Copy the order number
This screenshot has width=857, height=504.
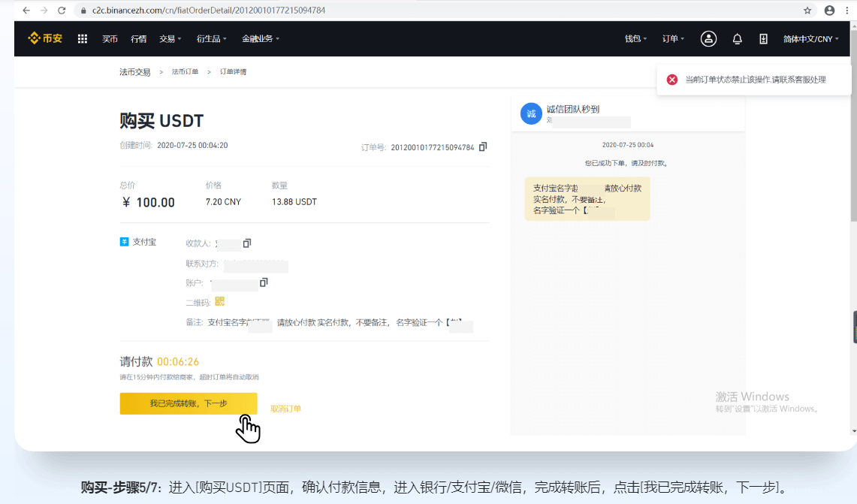pos(483,146)
